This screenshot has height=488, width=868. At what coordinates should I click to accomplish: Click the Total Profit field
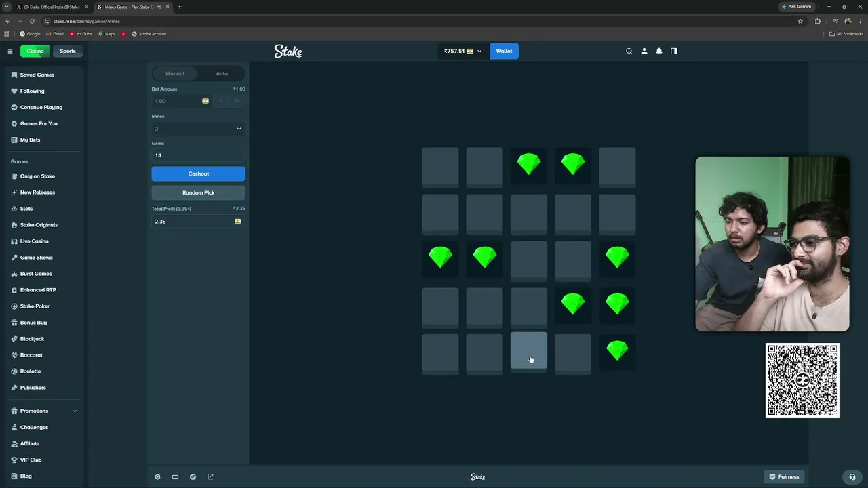click(198, 222)
